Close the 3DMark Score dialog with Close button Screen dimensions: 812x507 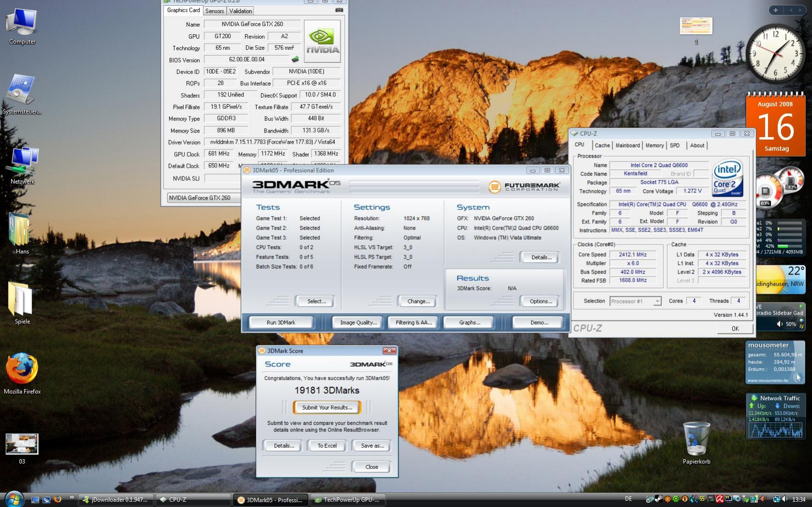371,467
